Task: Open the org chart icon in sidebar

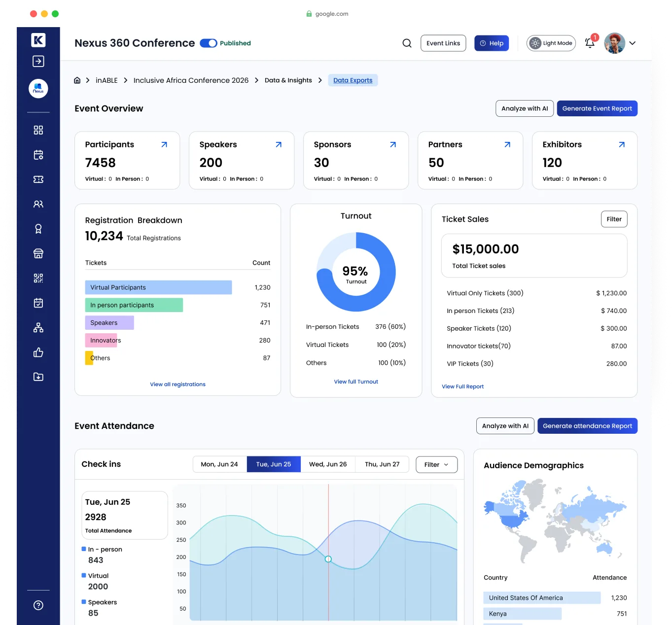Action: tap(38, 327)
